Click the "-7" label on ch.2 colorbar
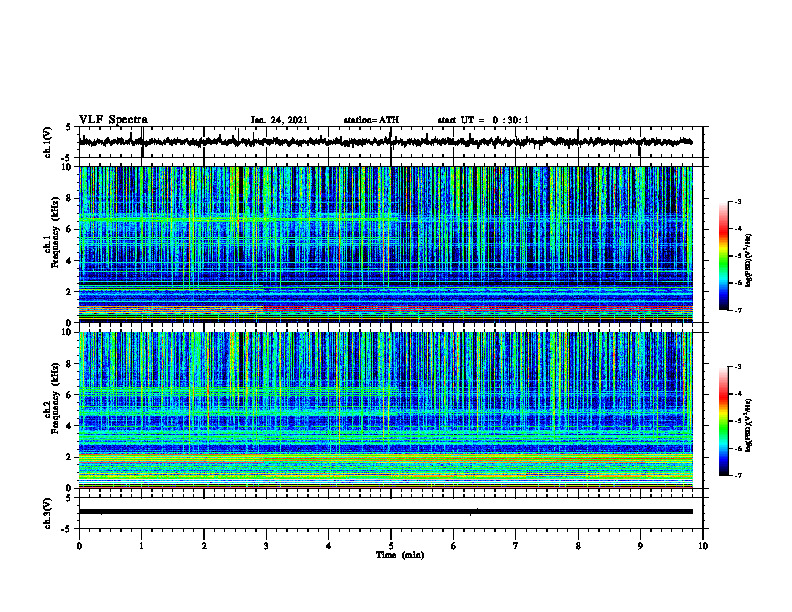The image size is (792, 612). (x=738, y=476)
